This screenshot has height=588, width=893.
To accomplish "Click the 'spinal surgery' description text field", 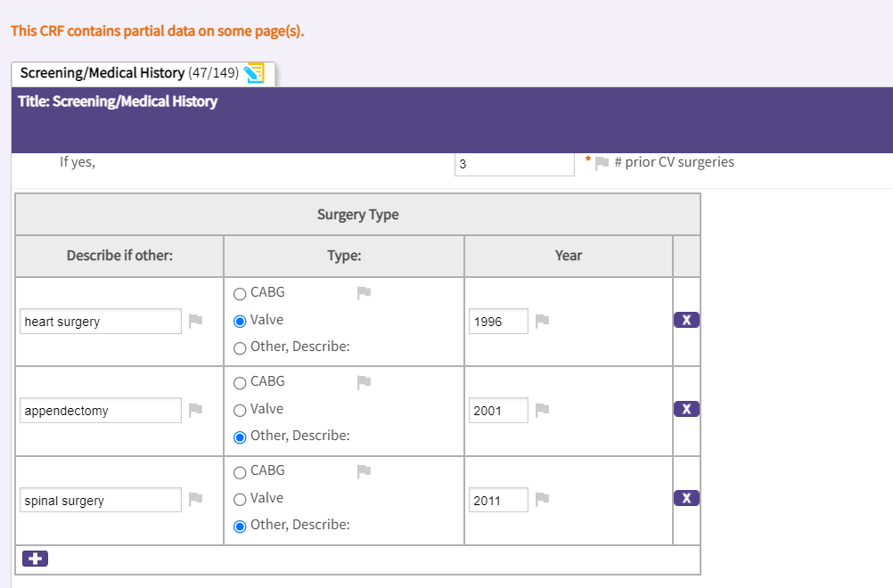I will pos(101,500).
